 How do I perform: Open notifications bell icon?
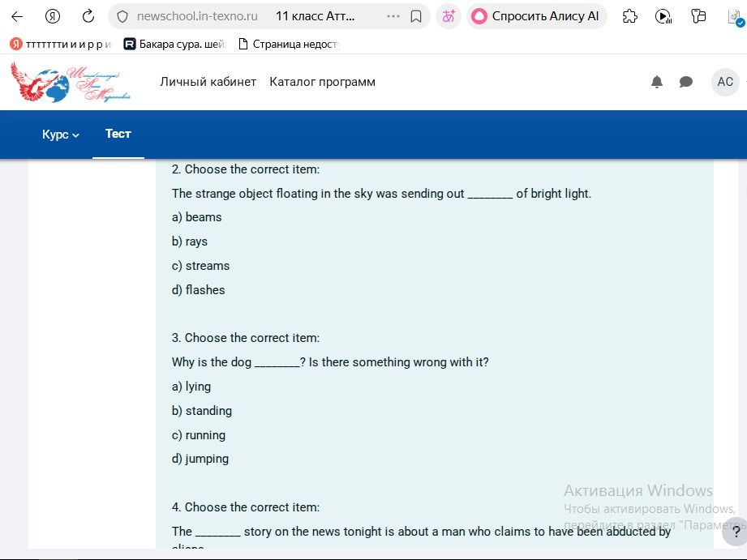pyautogui.click(x=657, y=82)
